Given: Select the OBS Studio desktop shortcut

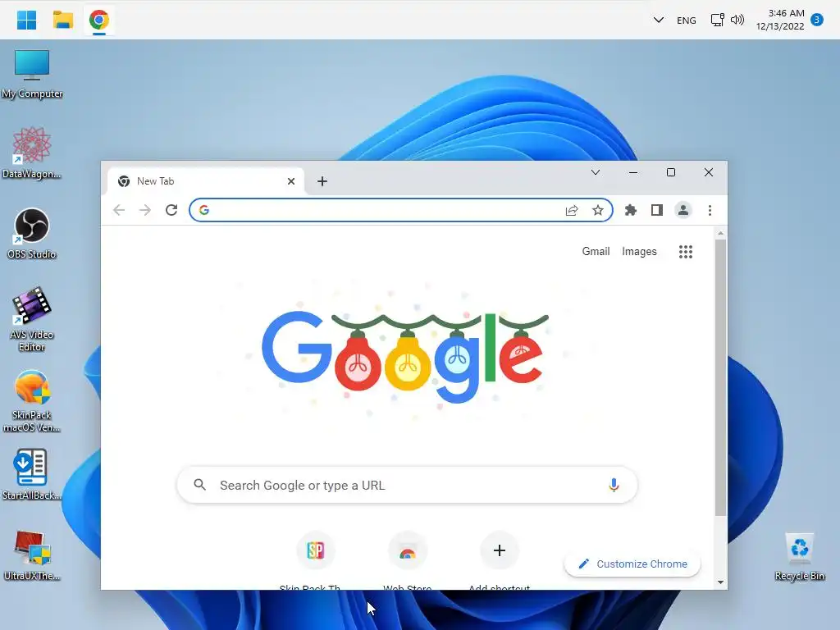Looking at the screenshot, I should [32, 234].
